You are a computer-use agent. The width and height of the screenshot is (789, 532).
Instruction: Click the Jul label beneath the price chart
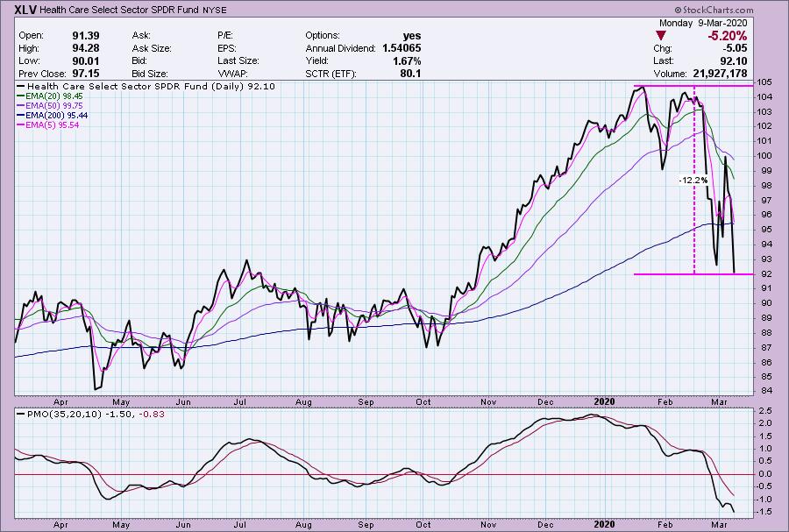click(x=240, y=401)
